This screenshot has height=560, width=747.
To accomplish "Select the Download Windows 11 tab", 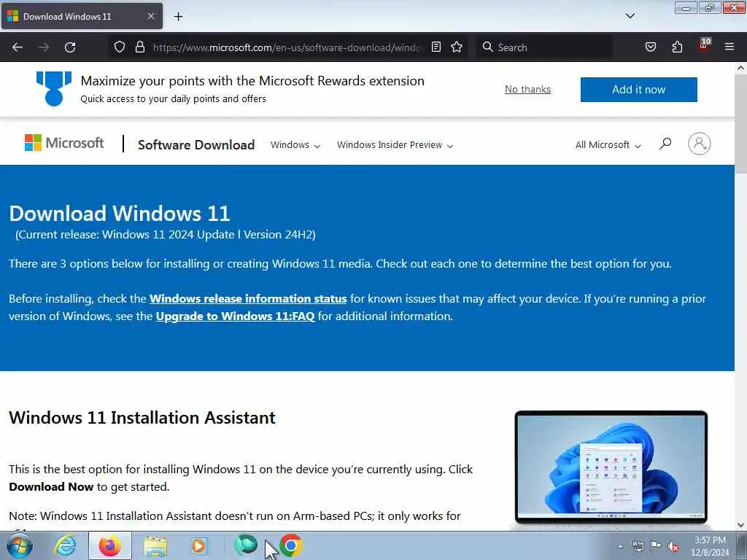I will pyautogui.click(x=82, y=16).
